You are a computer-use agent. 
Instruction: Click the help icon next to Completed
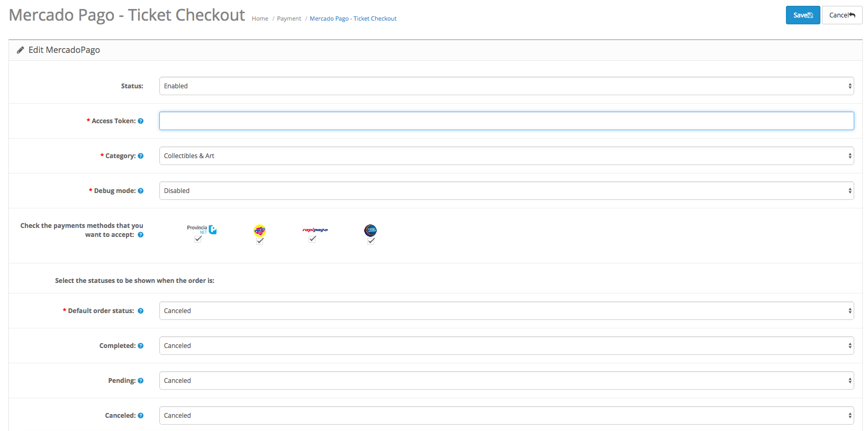[141, 346]
